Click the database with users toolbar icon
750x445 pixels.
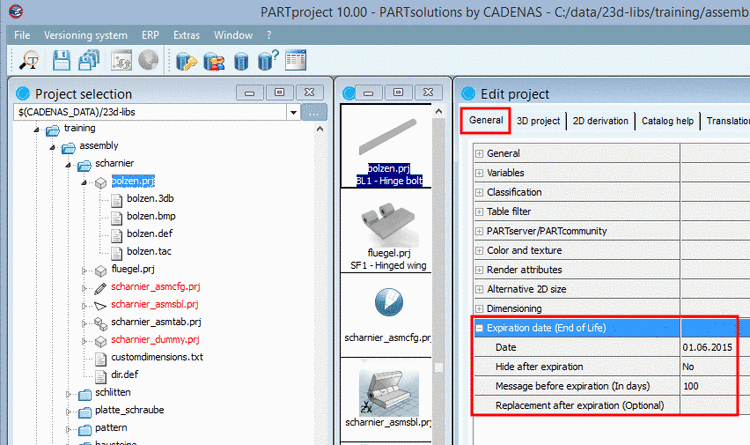coord(214,61)
